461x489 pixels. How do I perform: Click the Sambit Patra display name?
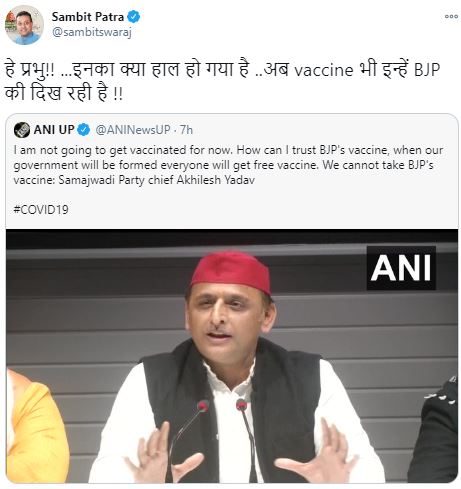(88, 17)
